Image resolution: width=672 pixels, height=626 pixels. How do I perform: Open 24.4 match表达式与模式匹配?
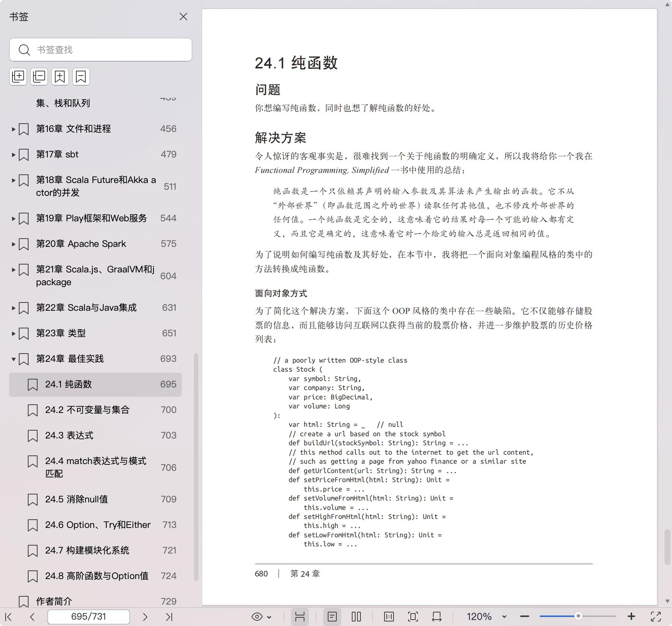[95, 467]
